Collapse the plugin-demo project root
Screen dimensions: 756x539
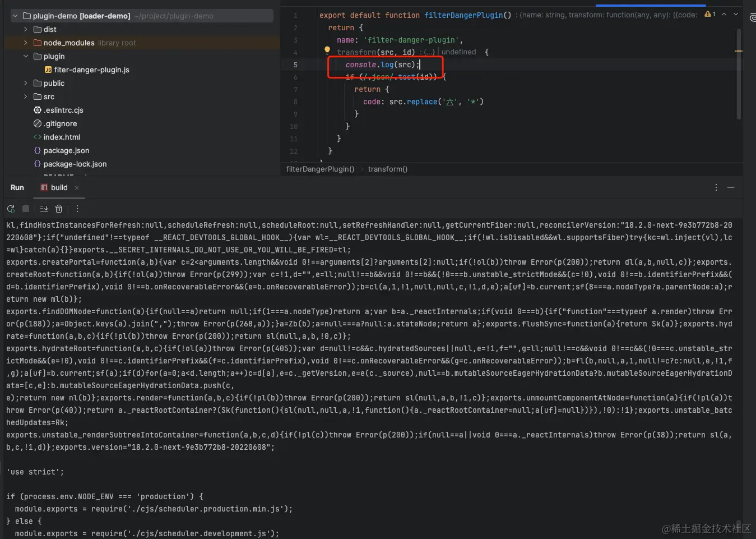click(x=15, y=16)
